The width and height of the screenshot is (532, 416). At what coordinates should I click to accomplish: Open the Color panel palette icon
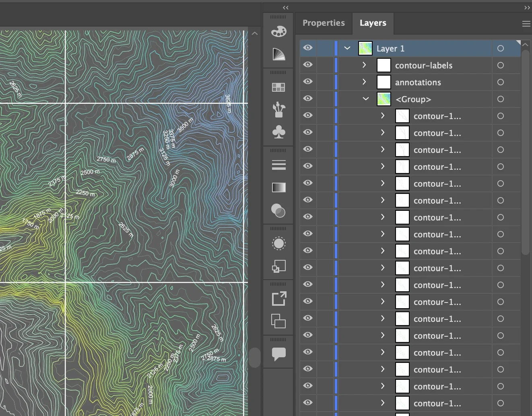[278, 31]
